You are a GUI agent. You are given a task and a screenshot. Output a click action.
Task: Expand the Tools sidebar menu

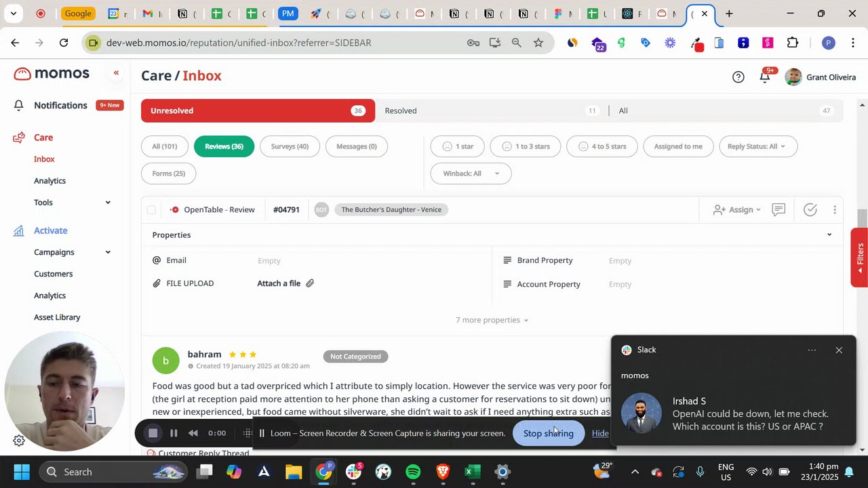(x=108, y=203)
